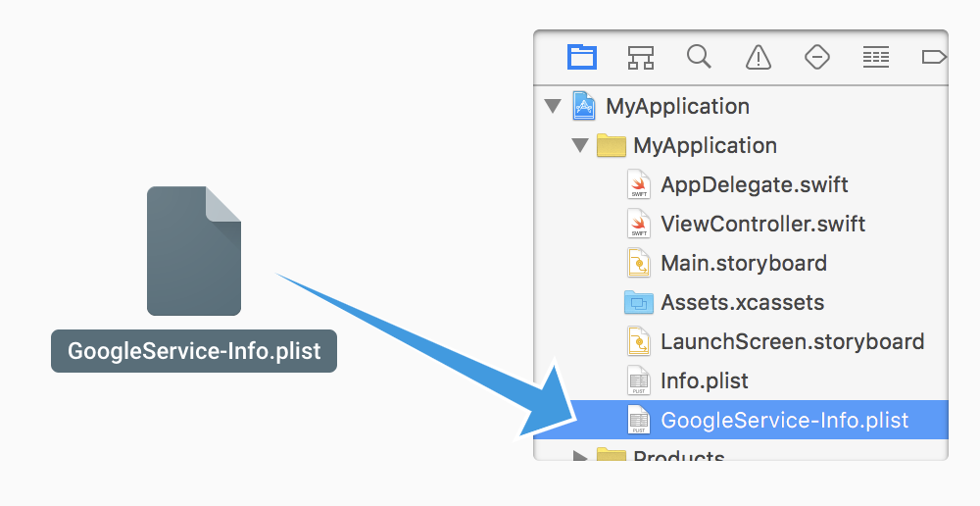Screen dimensions: 980x506
Task: Open Info.plist in the navigator
Action: [x=705, y=380]
